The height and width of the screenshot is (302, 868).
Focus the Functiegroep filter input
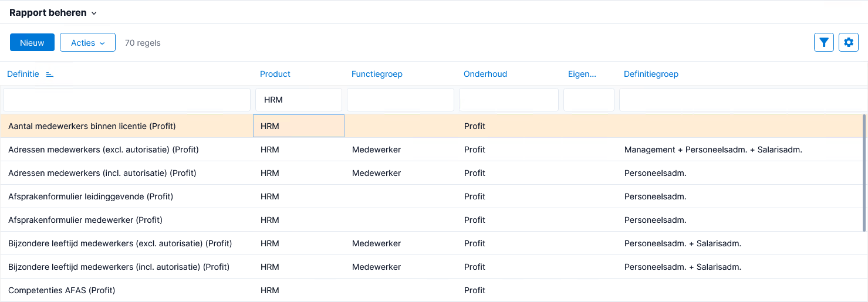point(400,100)
